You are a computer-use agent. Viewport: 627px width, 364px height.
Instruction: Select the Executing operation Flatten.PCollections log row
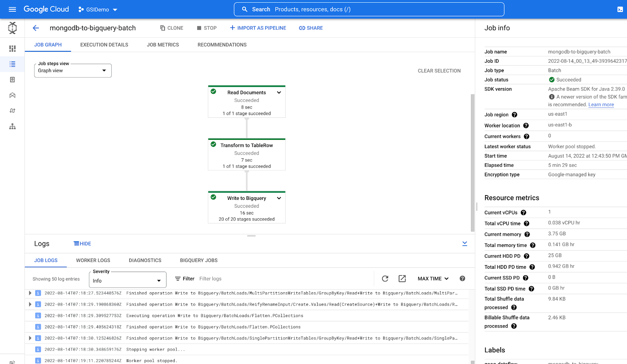pos(247,316)
